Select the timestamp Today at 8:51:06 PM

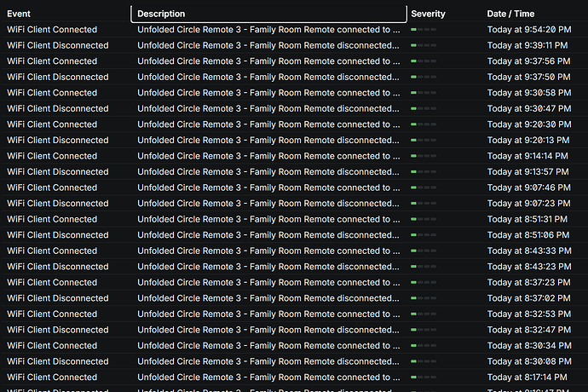pyautogui.click(x=528, y=234)
